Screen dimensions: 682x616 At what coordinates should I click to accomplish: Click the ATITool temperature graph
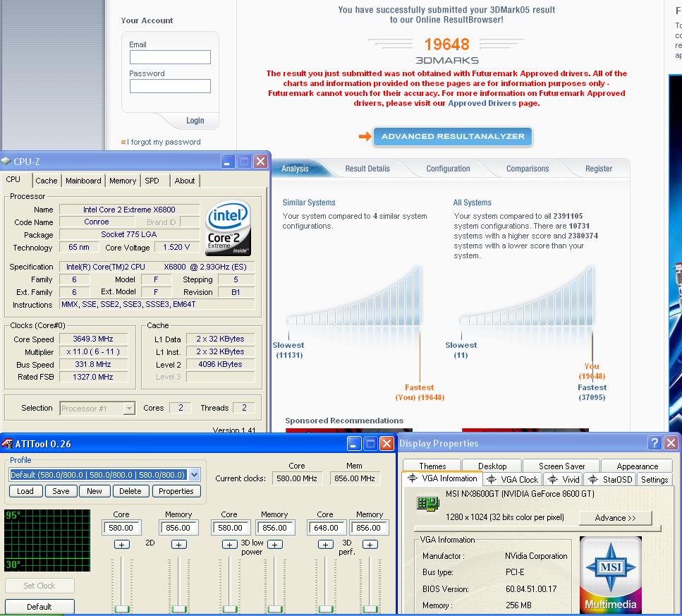pos(47,540)
